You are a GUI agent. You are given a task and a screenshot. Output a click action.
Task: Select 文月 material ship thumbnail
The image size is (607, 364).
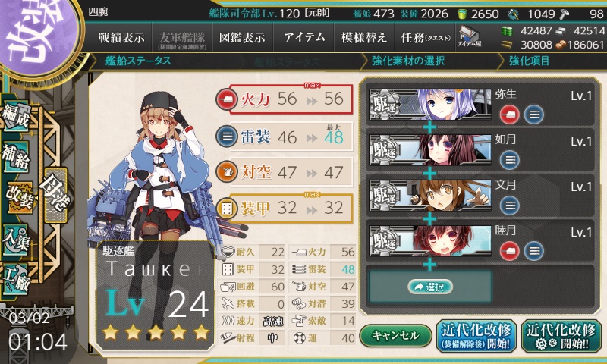(x=429, y=196)
